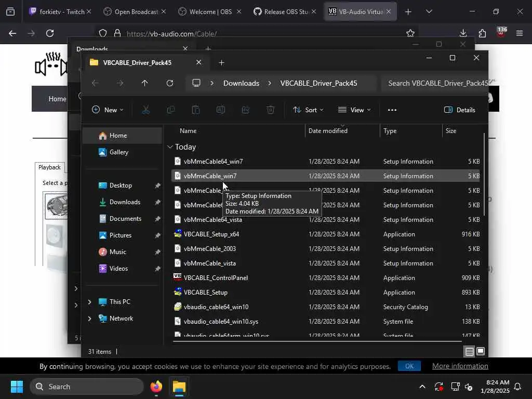532x399 pixels.
Task: Expand the This PC tree node
Action: click(89, 302)
